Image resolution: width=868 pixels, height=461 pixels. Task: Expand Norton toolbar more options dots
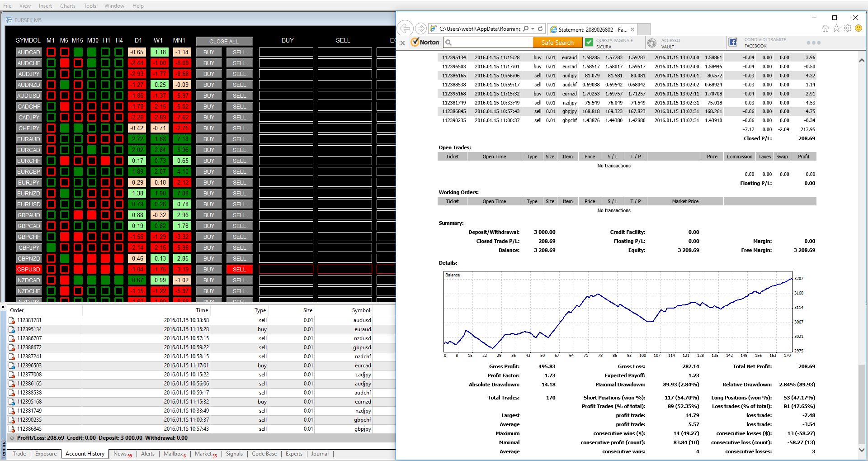click(x=813, y=43)
